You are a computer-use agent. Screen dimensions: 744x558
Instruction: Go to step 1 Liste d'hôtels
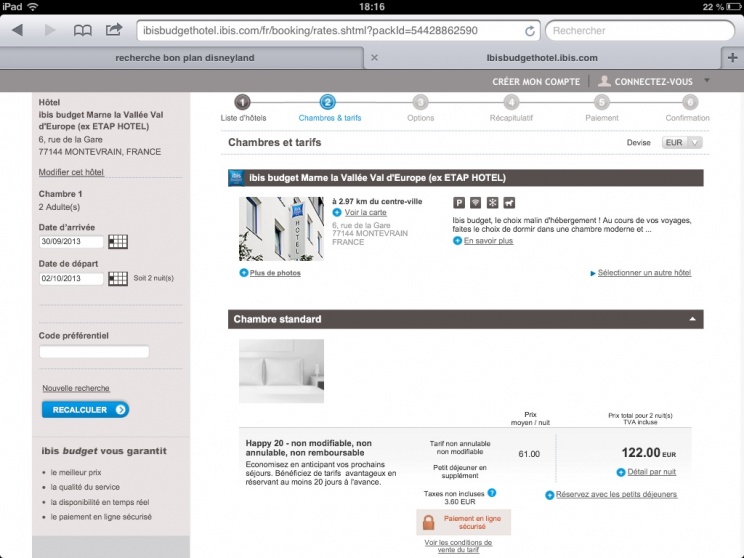(x=243, y=102)
